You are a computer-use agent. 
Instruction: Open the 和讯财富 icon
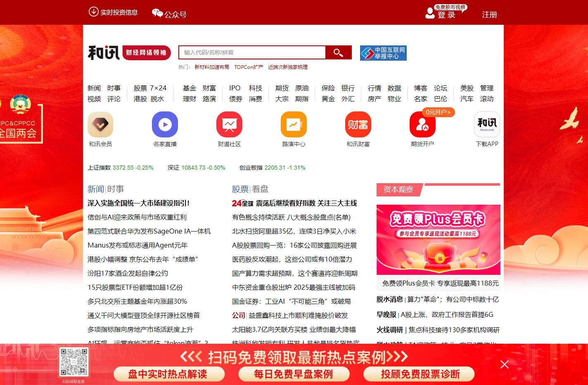358,124
